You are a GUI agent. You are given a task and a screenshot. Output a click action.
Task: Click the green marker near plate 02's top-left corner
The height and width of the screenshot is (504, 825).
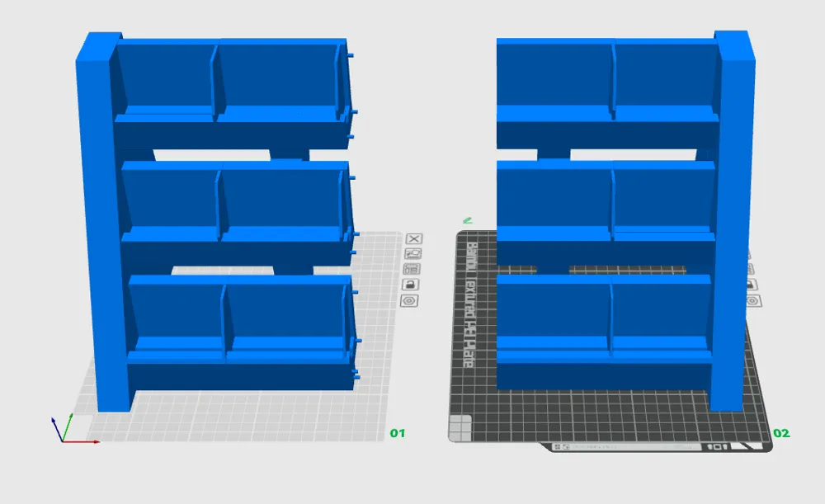pos(468,219)
